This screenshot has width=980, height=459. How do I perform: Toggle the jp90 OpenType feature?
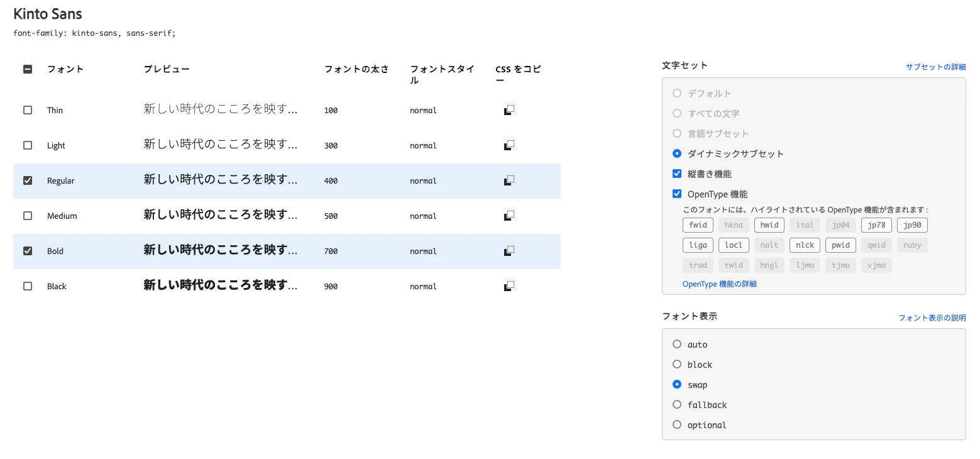912,225
